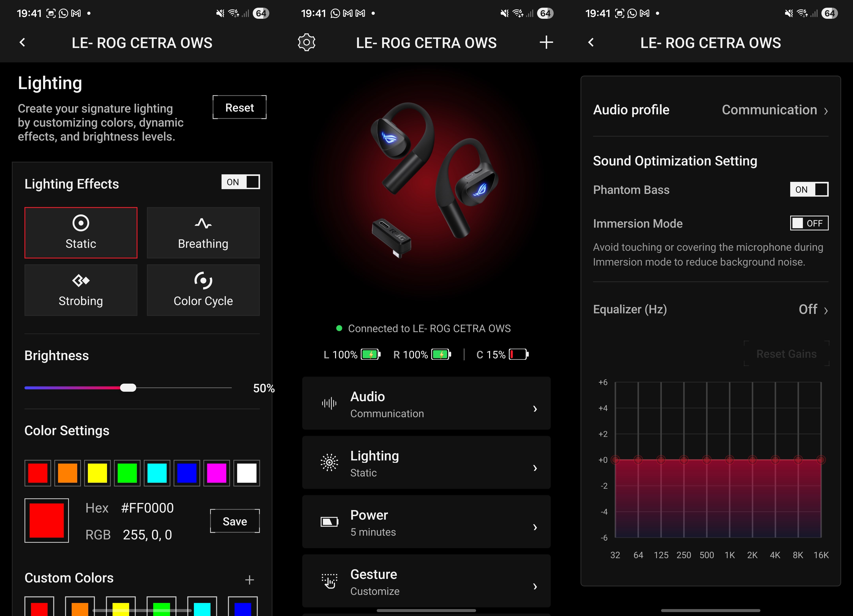Go back from the Lighting screen
The width and height of the screenshot is (853, 616).
23,42
